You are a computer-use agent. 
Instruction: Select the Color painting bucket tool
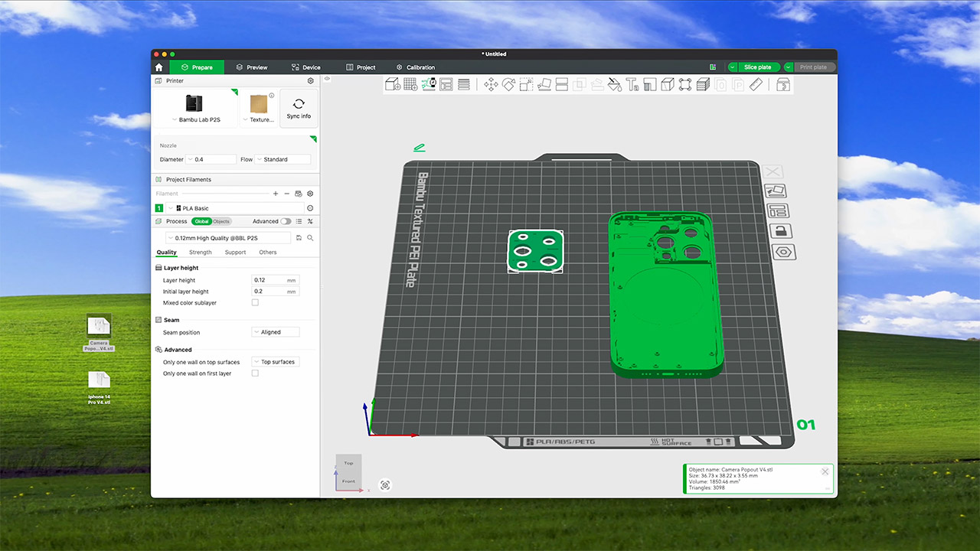(615, 84)
